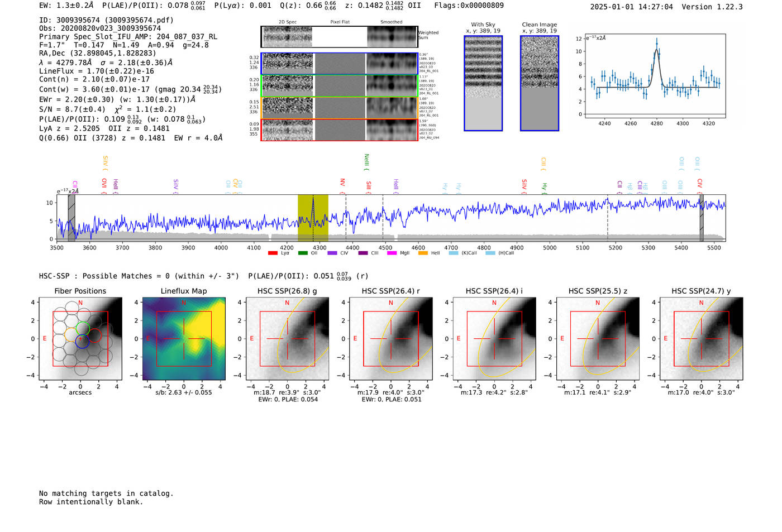Click the 'Pixel Flat' column header

(340, 22)
